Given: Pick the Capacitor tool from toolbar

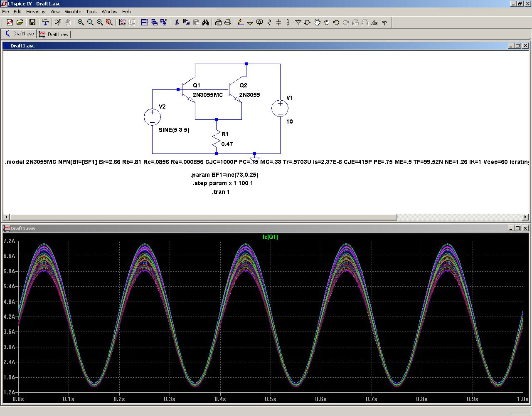Looking at the screenshot, I should [278, 22].
